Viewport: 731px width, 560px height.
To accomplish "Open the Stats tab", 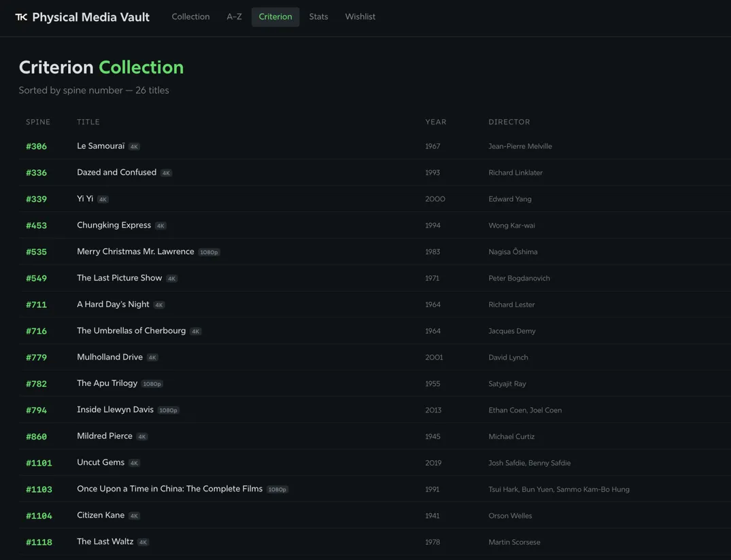I will click(318, 17).
